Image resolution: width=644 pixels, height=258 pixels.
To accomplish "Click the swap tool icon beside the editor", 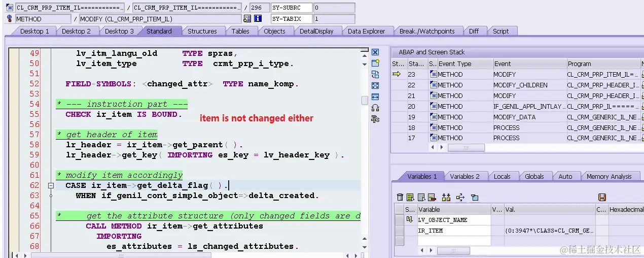I will 375,75.
